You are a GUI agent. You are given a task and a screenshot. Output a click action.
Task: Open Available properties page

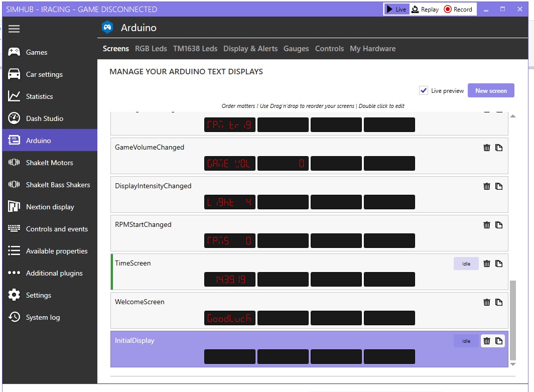click(x=50, y=250)
